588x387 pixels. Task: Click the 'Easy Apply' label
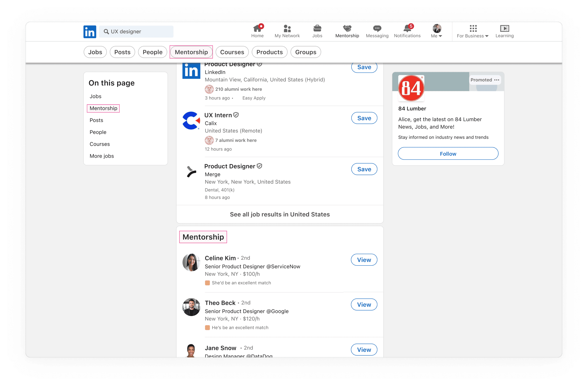point(254,98)
